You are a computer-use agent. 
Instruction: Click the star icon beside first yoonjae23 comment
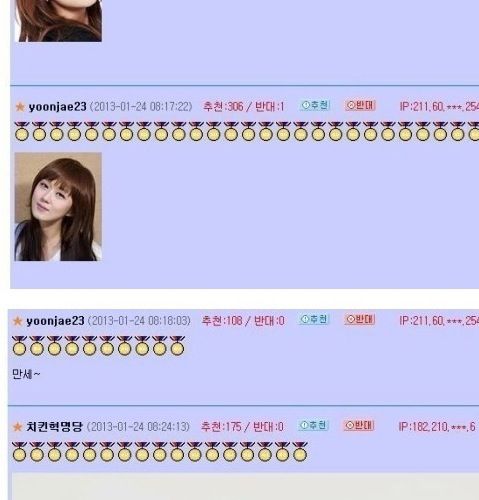pyautogui.click(x=20, y=107)
